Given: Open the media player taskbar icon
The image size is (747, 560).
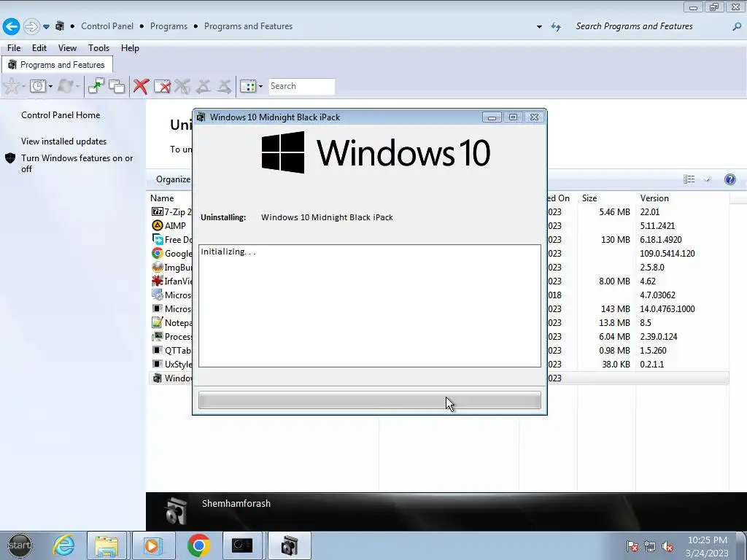Looking at the screenshot, I should 152,545.
